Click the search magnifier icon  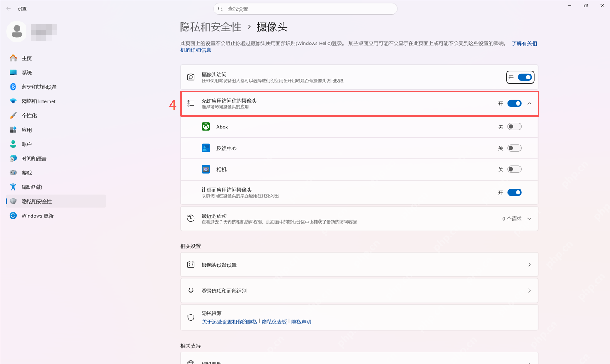click(x=220, y=9)
